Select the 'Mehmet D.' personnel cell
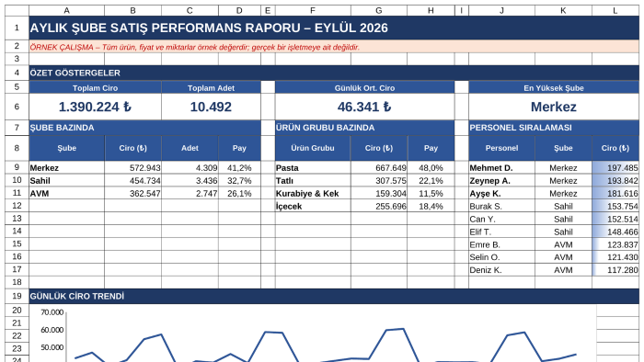 [x=501, y=167]
